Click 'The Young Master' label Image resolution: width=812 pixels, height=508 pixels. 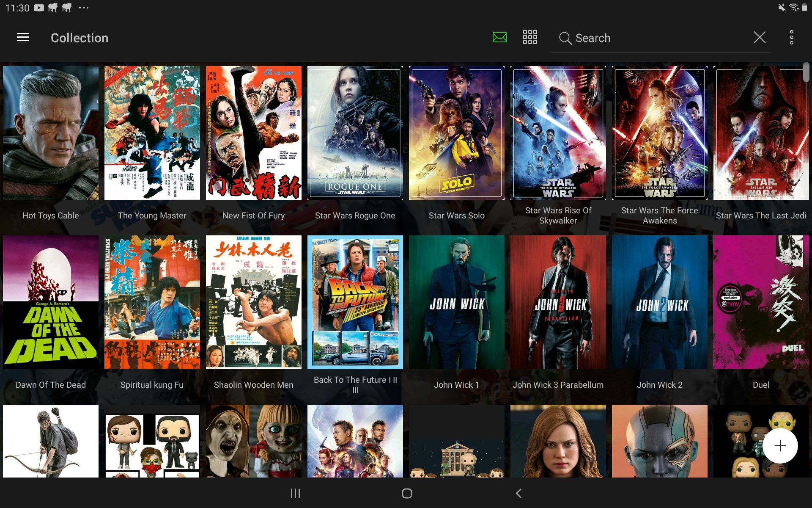pyautogui.click(x=152, y=215)
